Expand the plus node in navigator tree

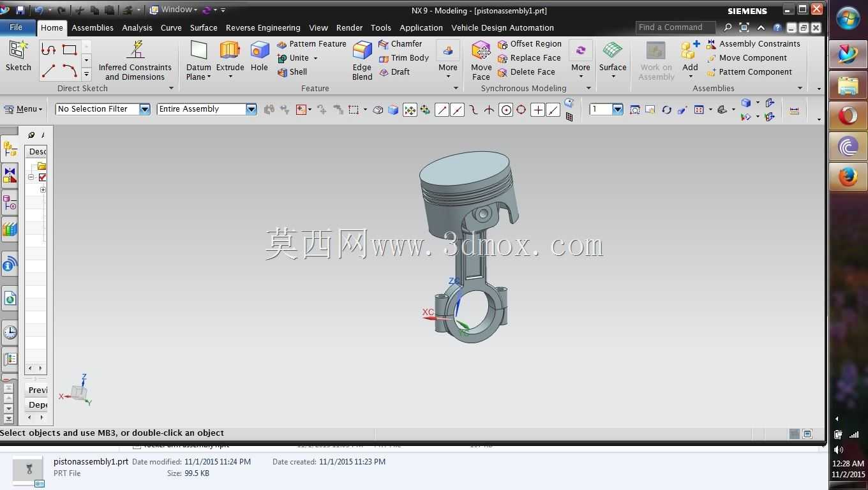[x=43, y=189]
